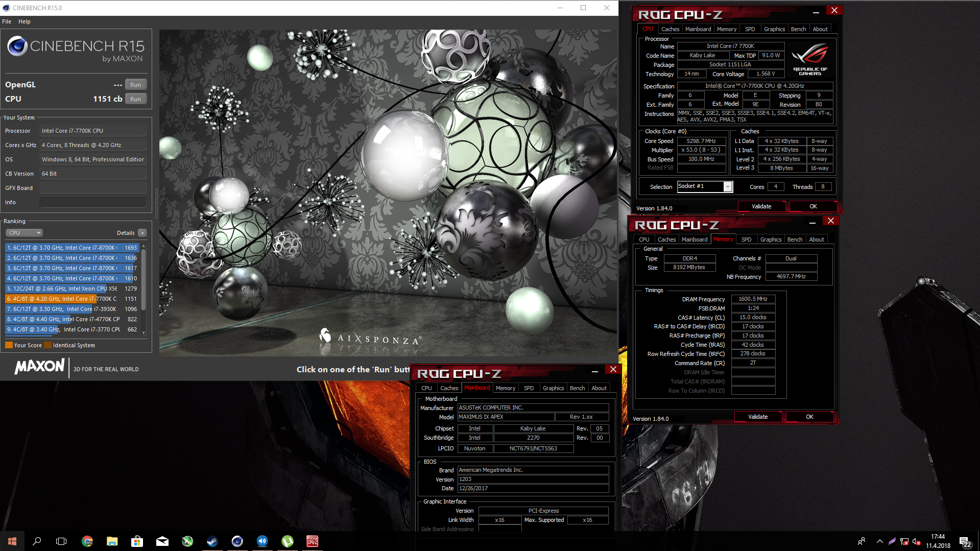Click the MAXIMUS IX APEX model field
Image resolution: width=980 pixels, height=551 pixels.
pyautogui.click(x=506, y=417)
